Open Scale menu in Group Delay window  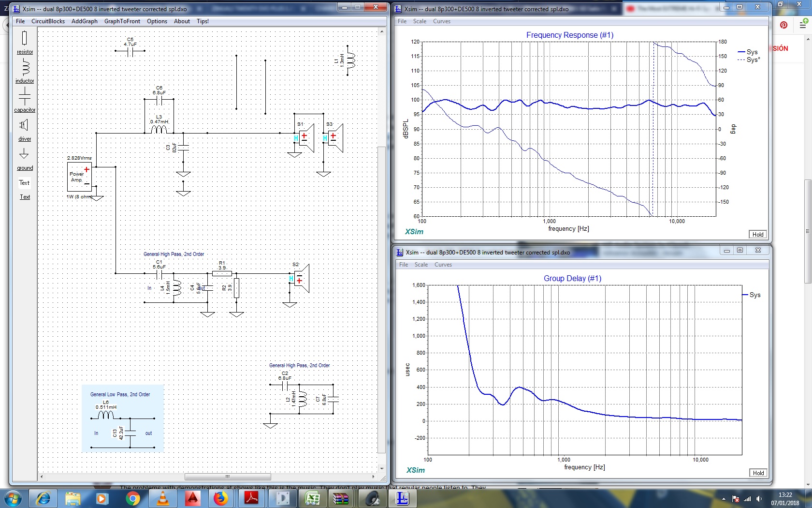(421, 265)
